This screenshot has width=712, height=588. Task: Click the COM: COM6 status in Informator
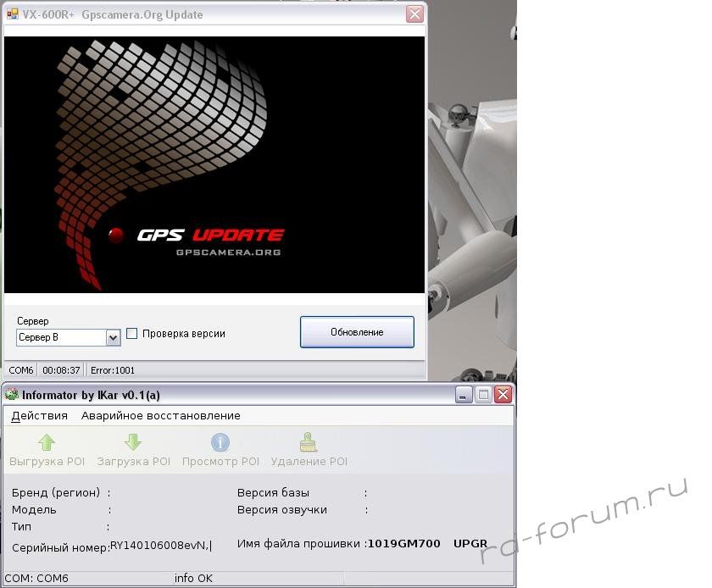(x=36, y=578)
